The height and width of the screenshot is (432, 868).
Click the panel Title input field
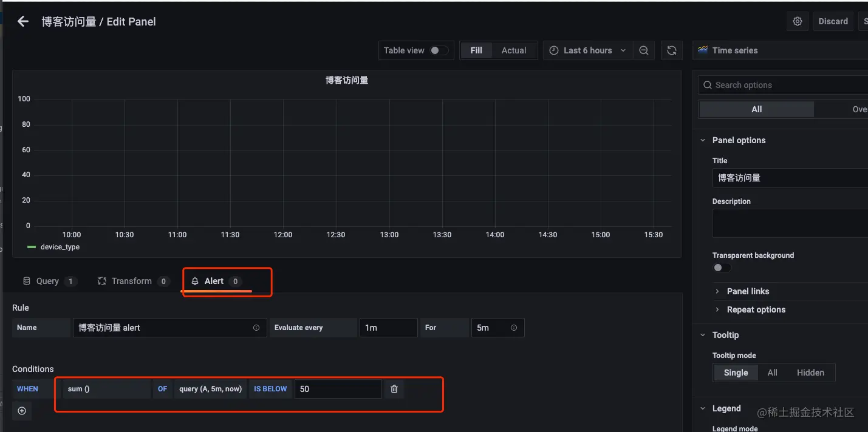(790, 178)
